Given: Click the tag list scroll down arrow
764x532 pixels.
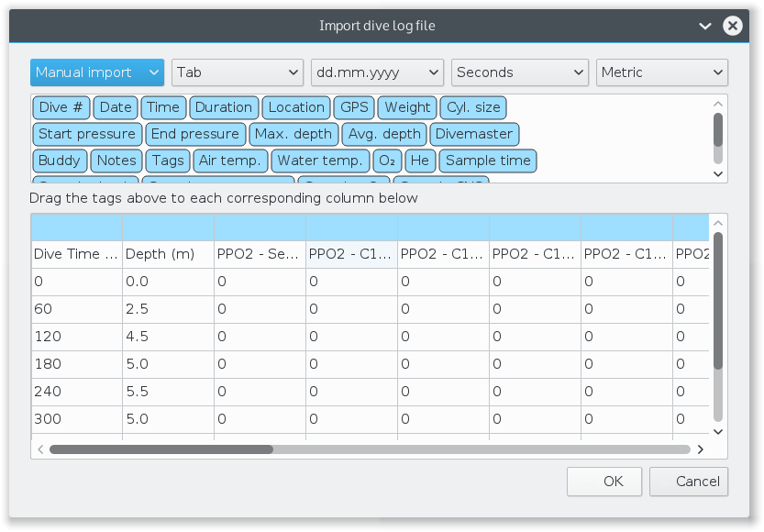Looking at the screenshot, I should click(x=718, y=173).
